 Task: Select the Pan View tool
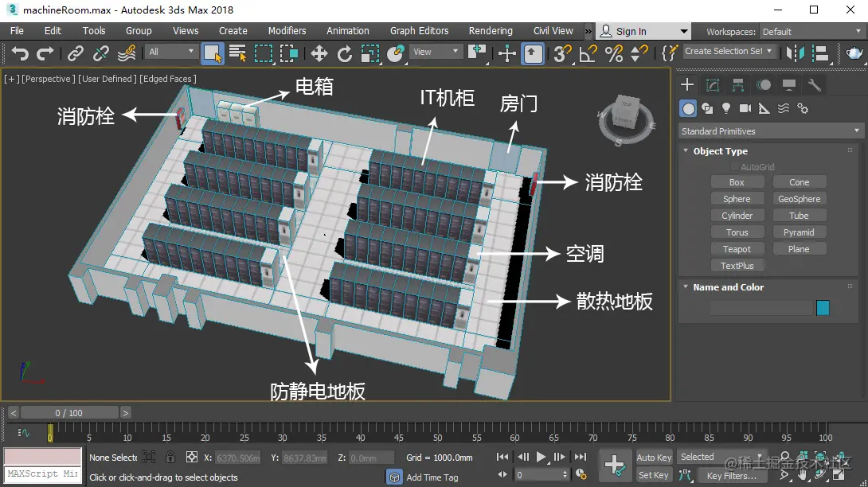(x=802, y=475)
